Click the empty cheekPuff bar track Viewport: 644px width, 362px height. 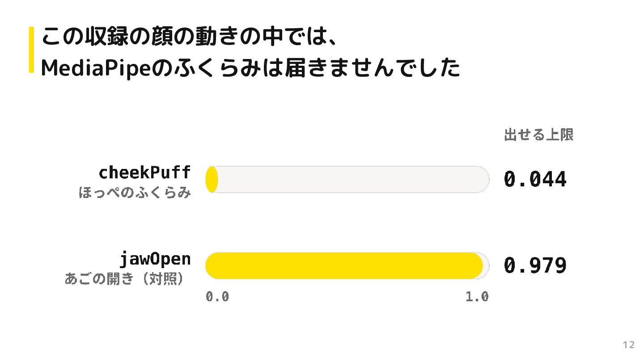353,179
